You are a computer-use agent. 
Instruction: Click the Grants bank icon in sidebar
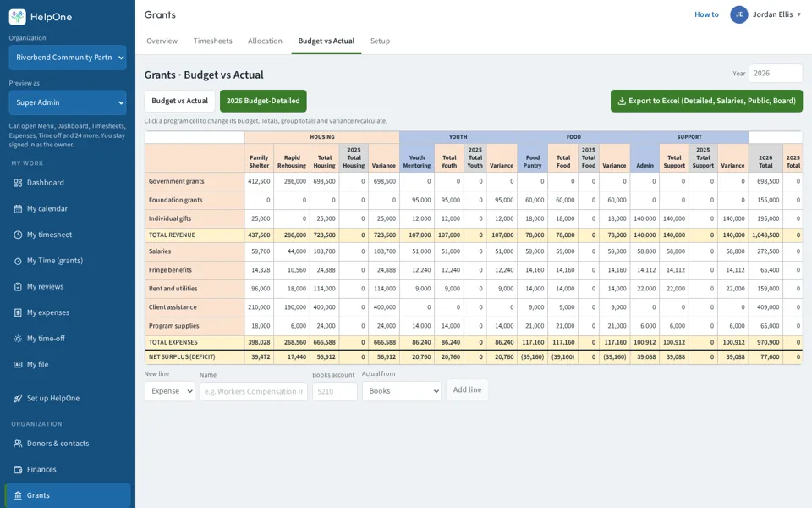[x=18, y=495]
